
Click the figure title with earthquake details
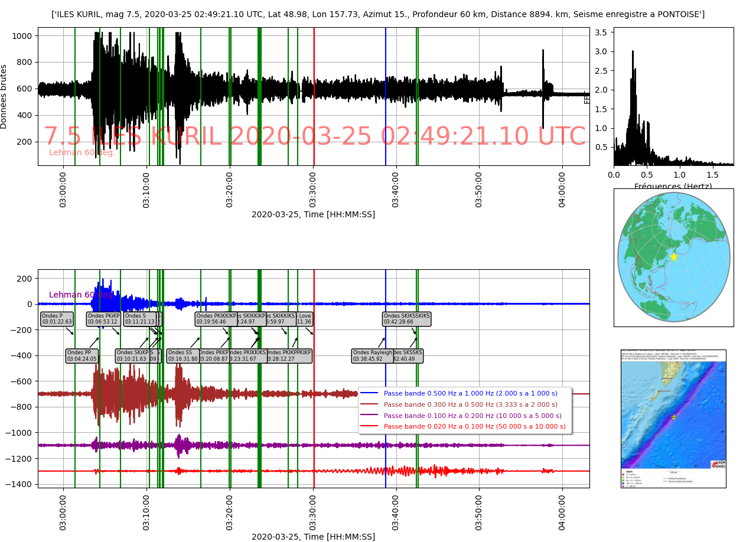click(x=378, y=14)
